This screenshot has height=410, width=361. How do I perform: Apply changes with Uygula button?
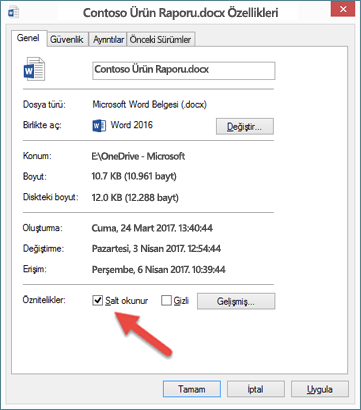point(320,389)
